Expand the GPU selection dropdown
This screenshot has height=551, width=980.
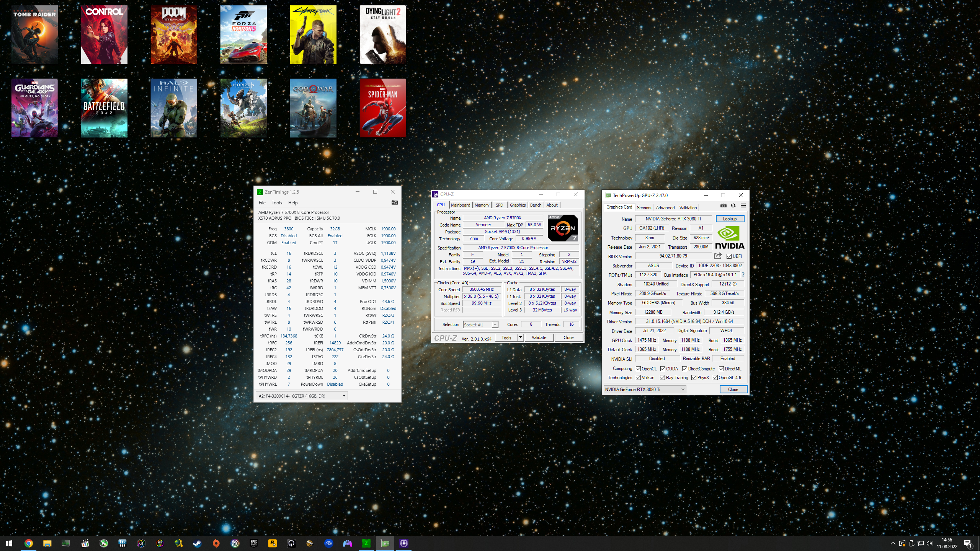pyautogui.click(x=683, y=390)
